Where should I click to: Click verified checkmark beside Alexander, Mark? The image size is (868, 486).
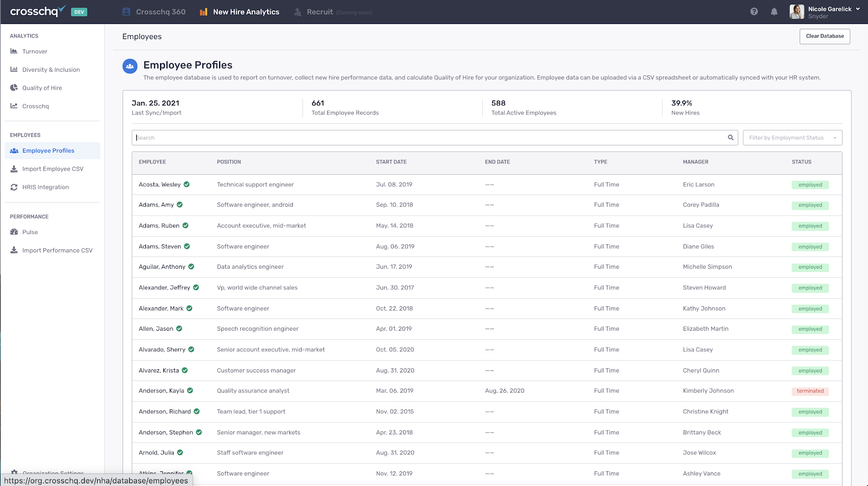coord(189,308)
